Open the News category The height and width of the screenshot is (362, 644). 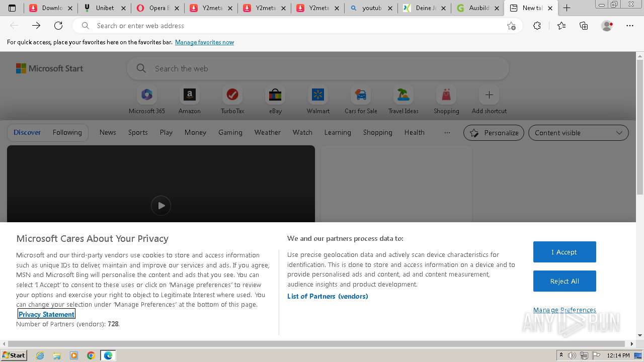pyautogui.click(x=108, y=132)
